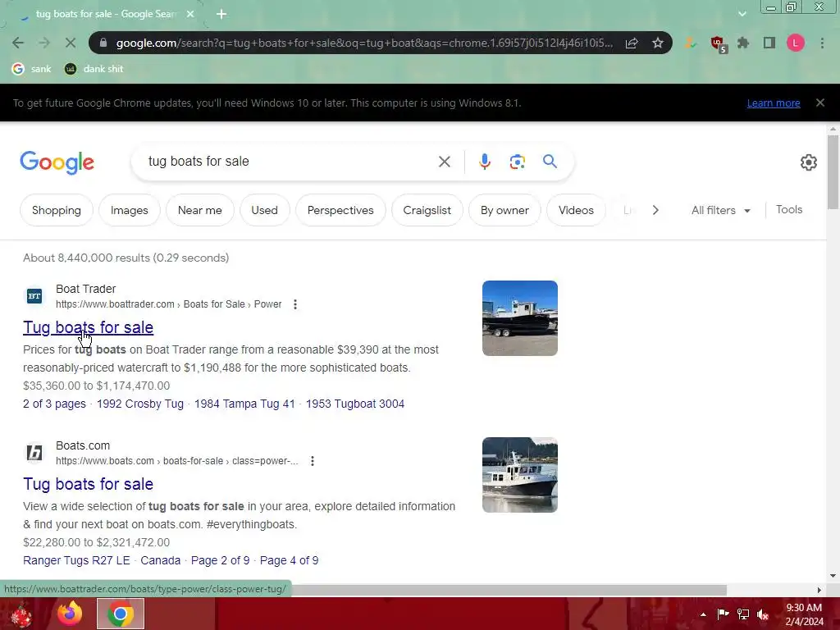Screen dimensions: 840x630
Task: Click the Start button on taskbar
Action: [21, 614]
